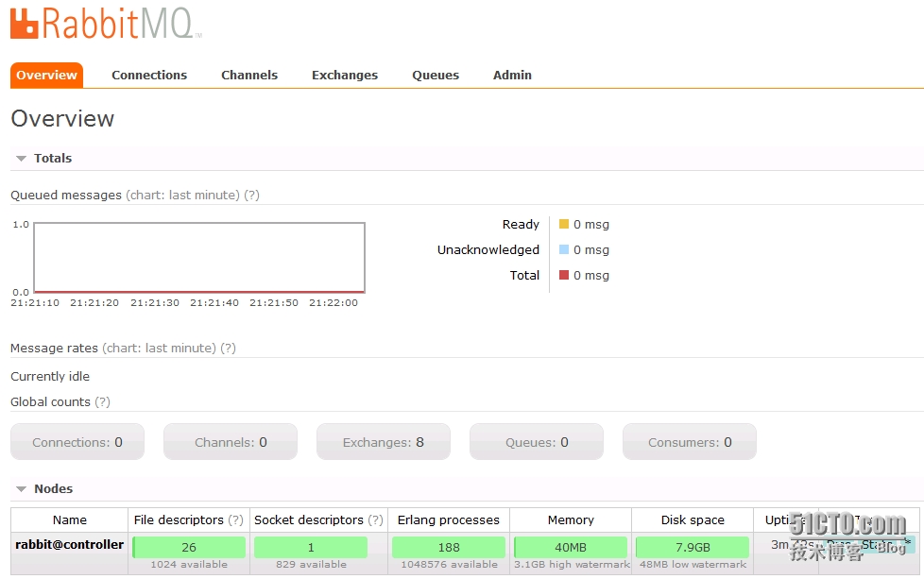Click the Erlang processes column header
The image size is (924, 579).
tap(449, 520)
